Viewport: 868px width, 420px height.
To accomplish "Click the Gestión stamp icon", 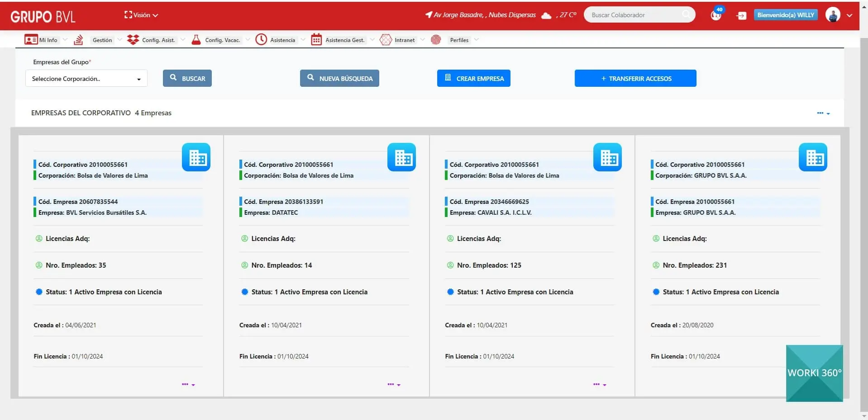I will (x=78, y=40).
